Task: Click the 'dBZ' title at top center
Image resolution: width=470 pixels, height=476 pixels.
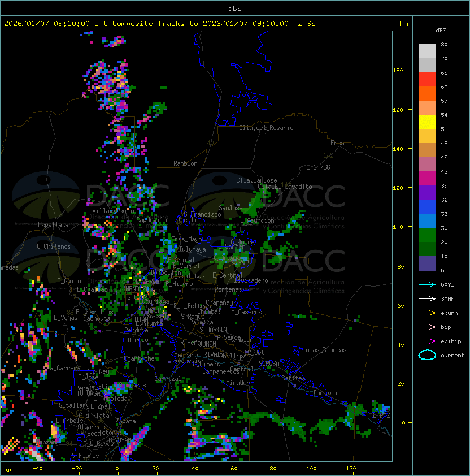Action: point(235,8)
